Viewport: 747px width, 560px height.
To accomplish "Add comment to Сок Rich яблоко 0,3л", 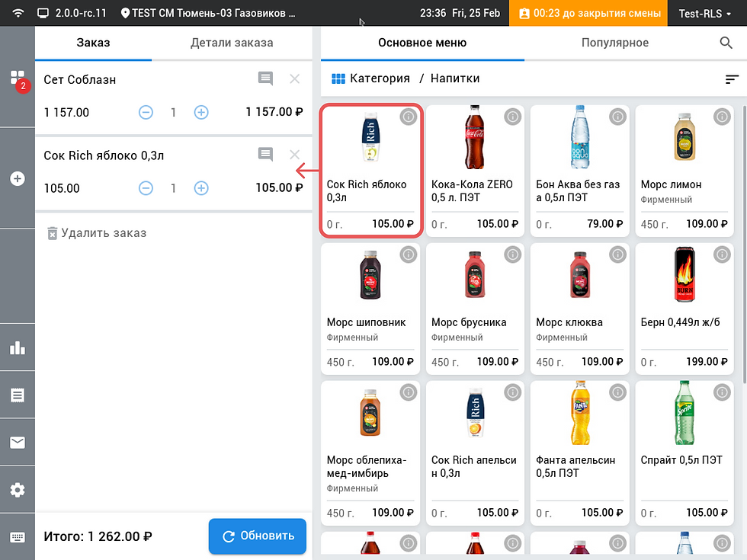I will (x=265, y=154).
